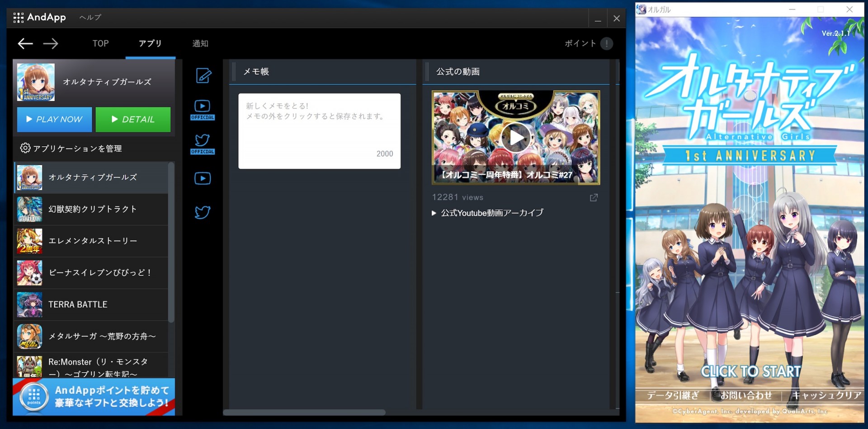Click the ポイント notification alert icon
868x429 pixels.
click(607, 43)
